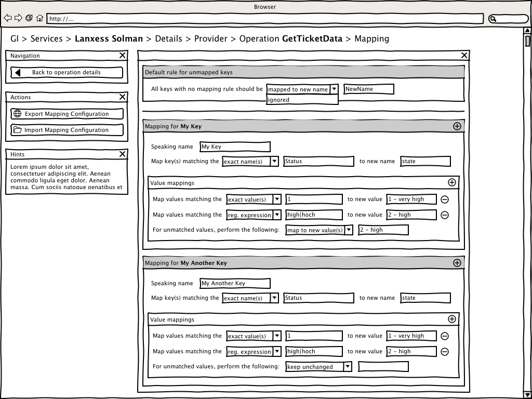Screen dimensions: 532x399
Task: Open the 'mapped to new name' dropdown
Action: pos(334,89)
